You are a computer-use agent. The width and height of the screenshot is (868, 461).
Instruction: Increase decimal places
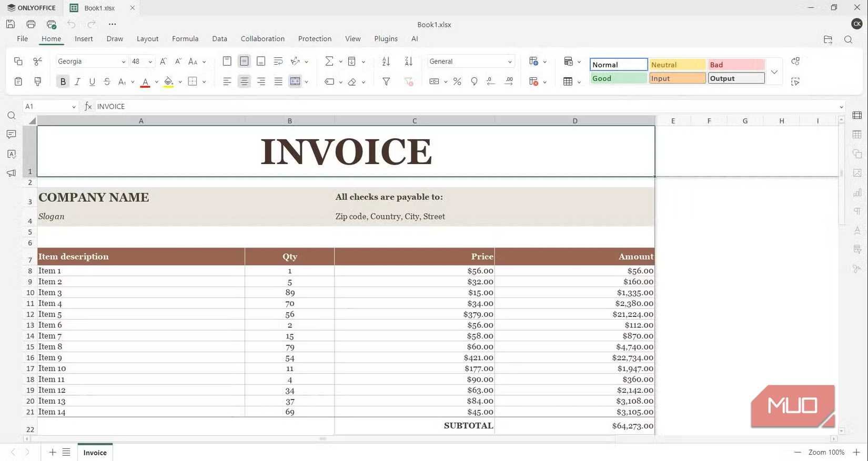coord(509,81)
